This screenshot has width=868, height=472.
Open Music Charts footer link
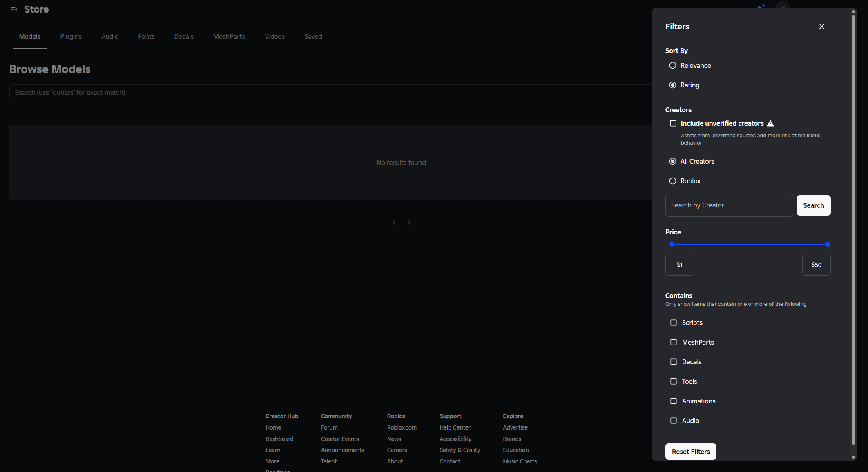(x=520, y=461)
